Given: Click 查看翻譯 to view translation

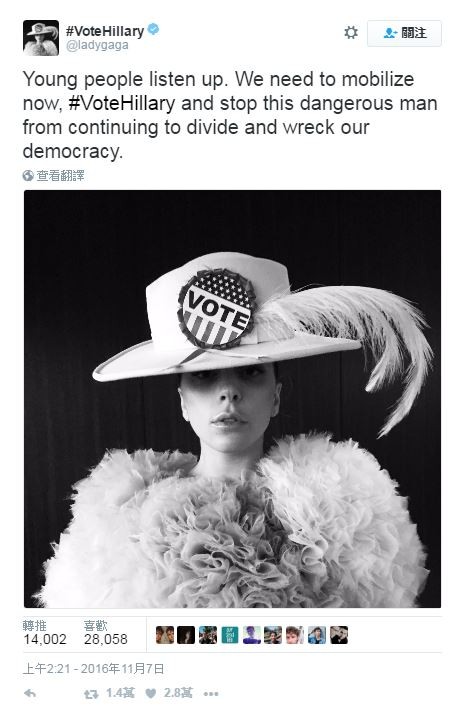Looking at the screenshot, I should click(60, 176).
